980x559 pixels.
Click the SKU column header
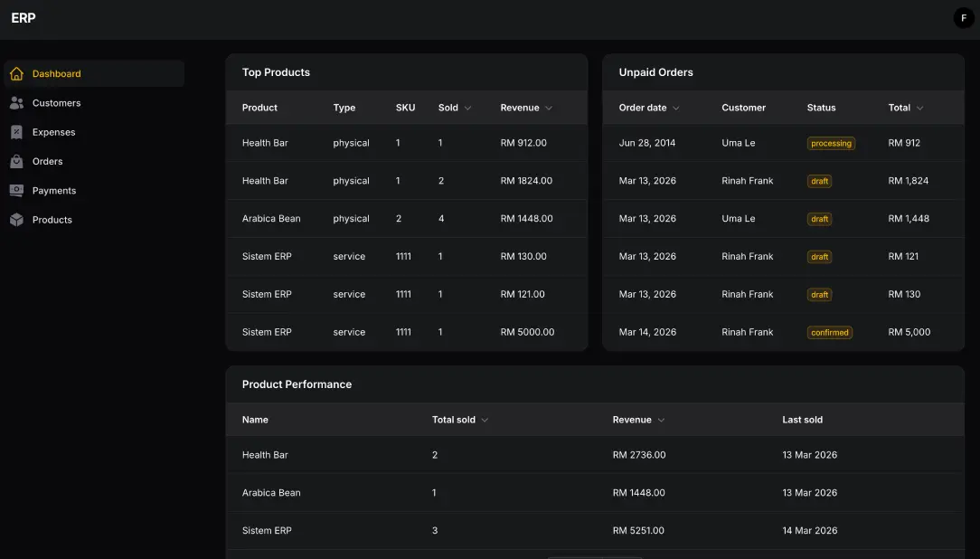click(405, 108)
